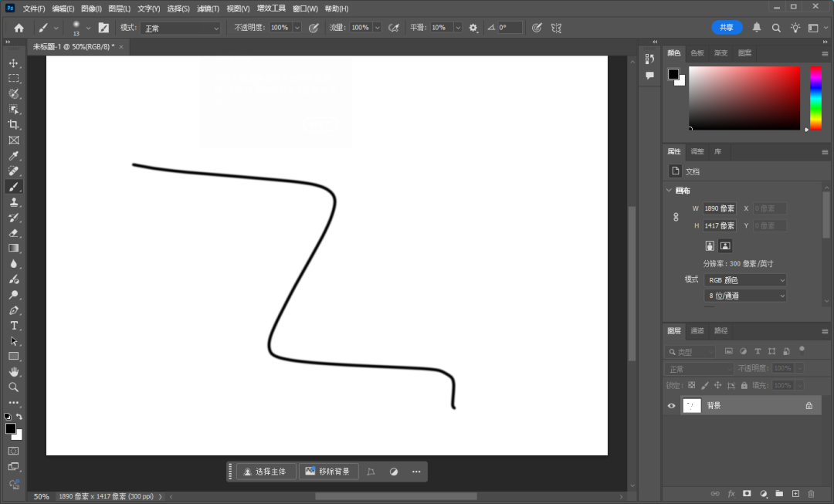
Task: Open the opacity slider dropdown arrow
Action: [x=297, y=28]
